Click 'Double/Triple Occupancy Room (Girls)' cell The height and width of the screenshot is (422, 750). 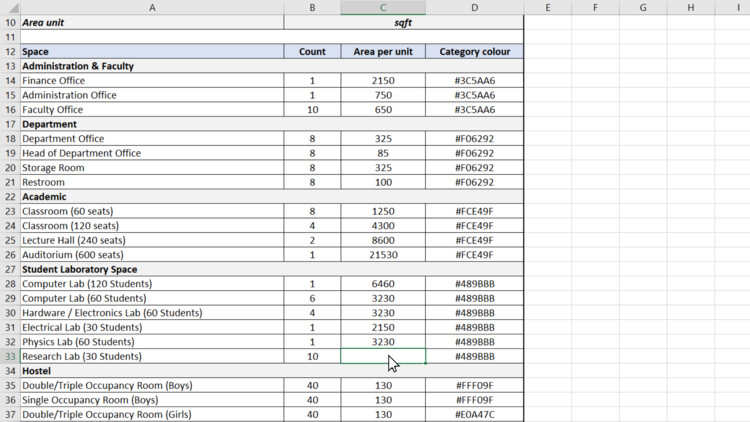point(152,414)
